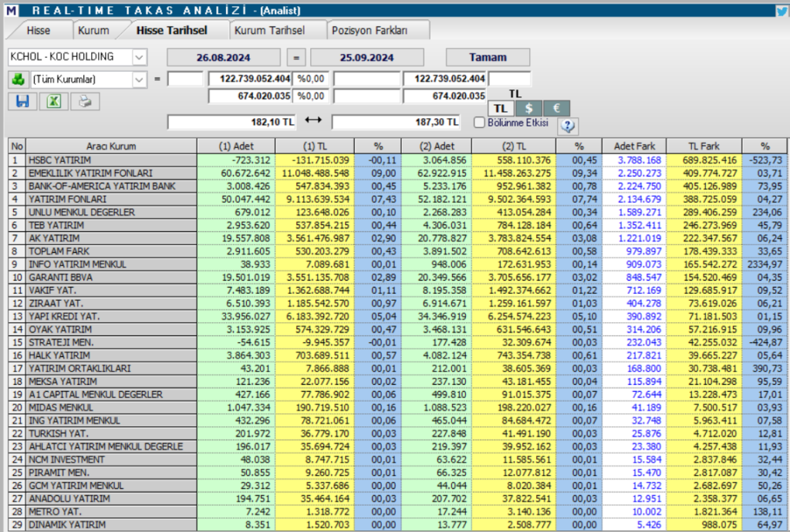Switch currency to dollar
Image resolution: width=790 pixels, height=532 pixels.
(528, 108)
